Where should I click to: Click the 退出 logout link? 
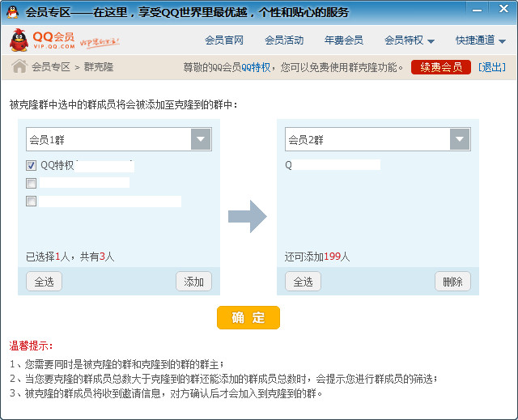[x=491, y=67]
